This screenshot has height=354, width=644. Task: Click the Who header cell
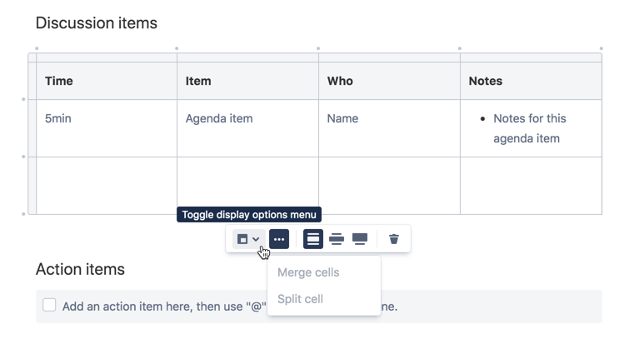[x=389, y=81]
